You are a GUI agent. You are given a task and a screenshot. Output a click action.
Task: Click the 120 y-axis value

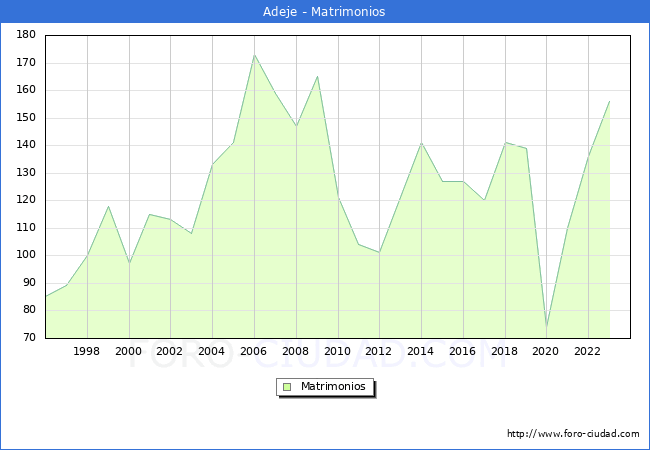[x=26, y=200]
